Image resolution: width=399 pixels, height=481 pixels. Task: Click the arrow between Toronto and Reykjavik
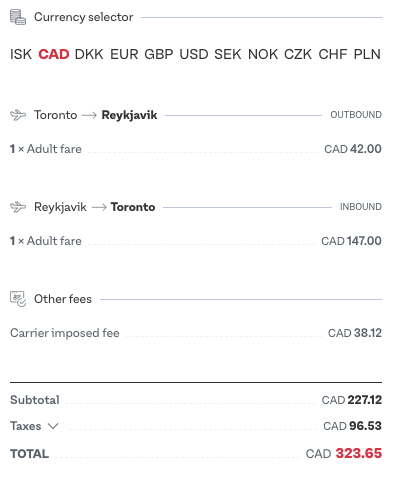tap(89, 115)
